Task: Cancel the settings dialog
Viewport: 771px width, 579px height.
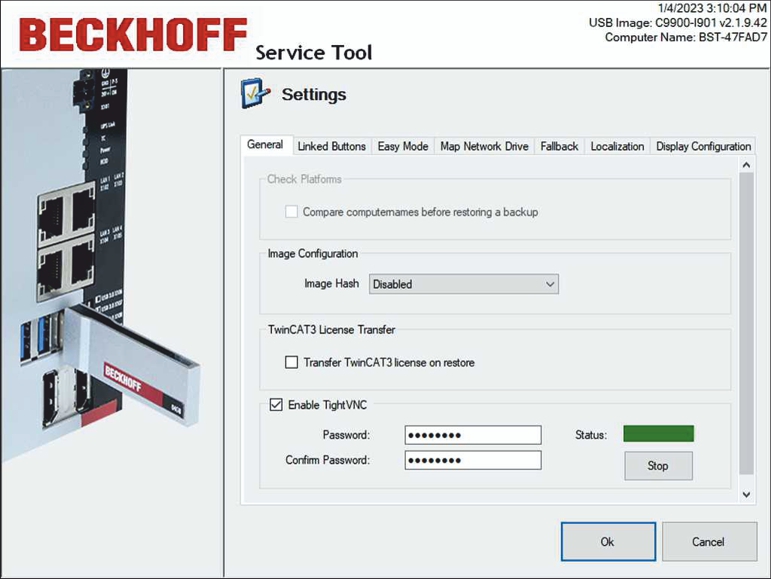Action: (709, 542)
